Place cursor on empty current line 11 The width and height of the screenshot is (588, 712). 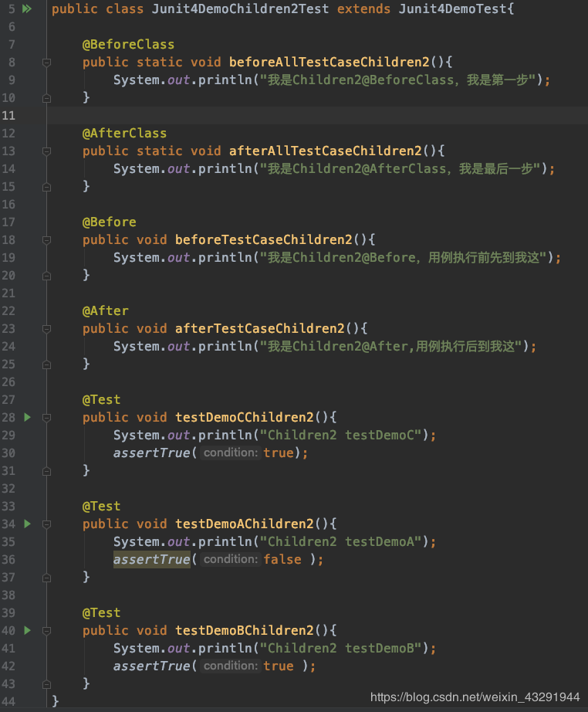tap(316, 115)
